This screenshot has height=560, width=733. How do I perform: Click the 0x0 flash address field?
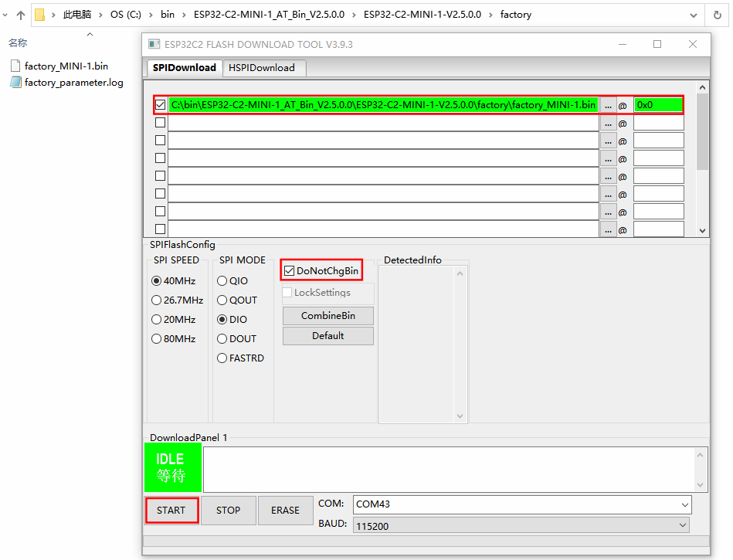pos(657,104)
